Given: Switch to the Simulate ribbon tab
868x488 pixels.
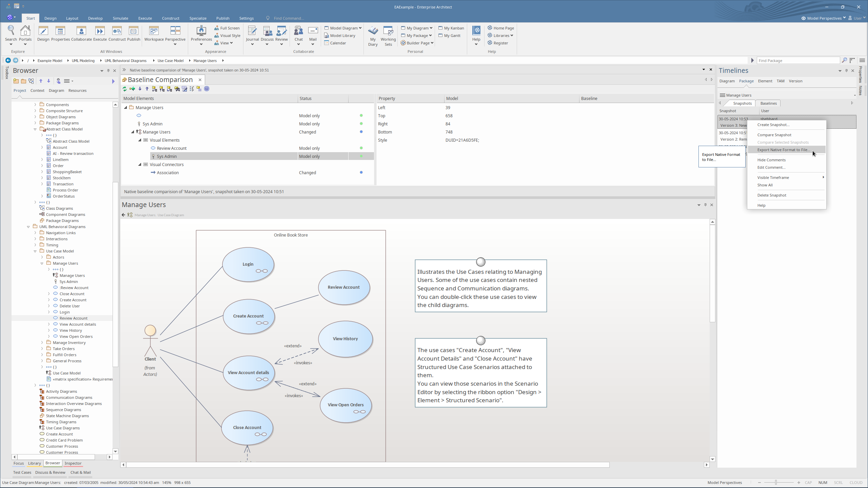Looking at the screenshot, I should 120,18.
